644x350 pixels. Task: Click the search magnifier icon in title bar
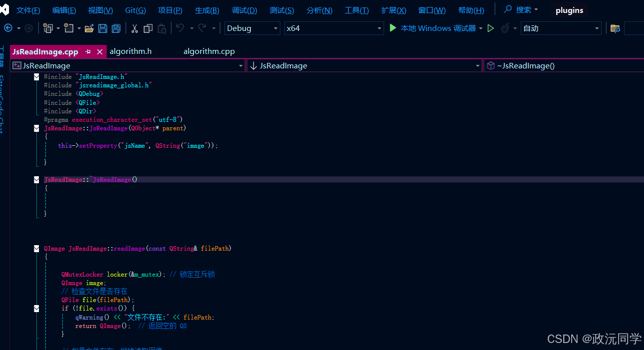click(508, 9)
